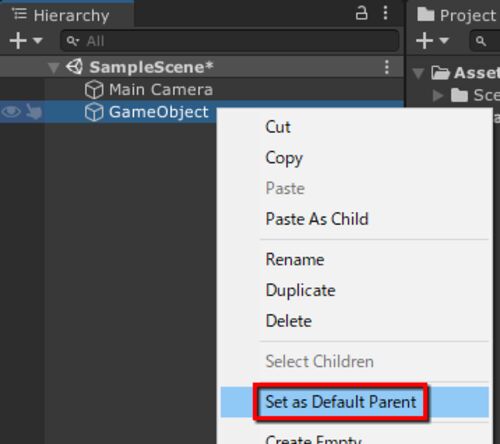Open the Hierarchy create plus dropdown
This screenshot has width=500, height=444.
[26, 41]
